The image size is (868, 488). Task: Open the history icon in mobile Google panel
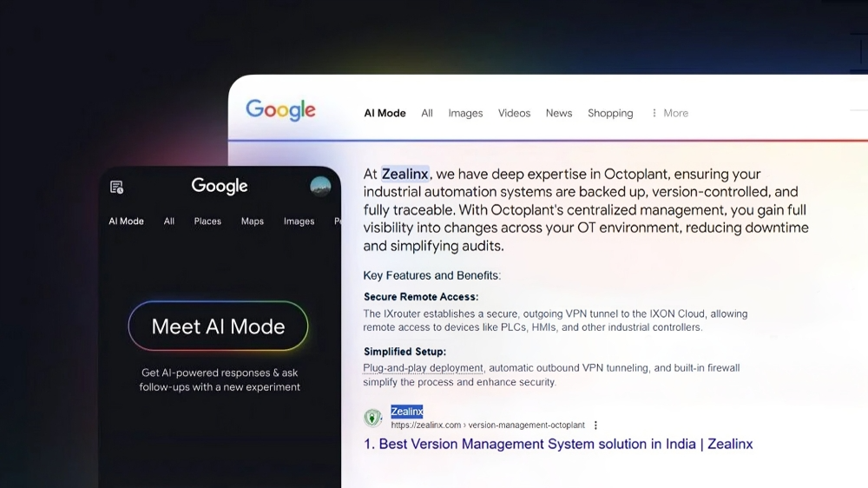click(116, 188)
